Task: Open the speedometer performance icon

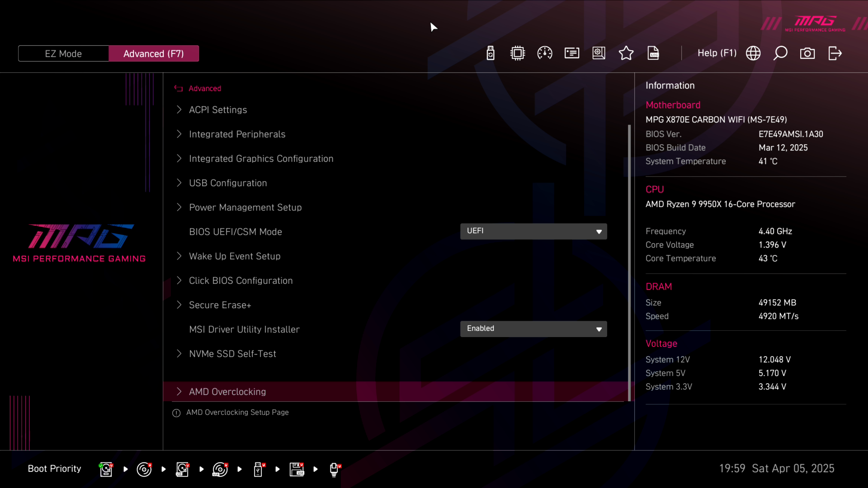Action: 545,53
